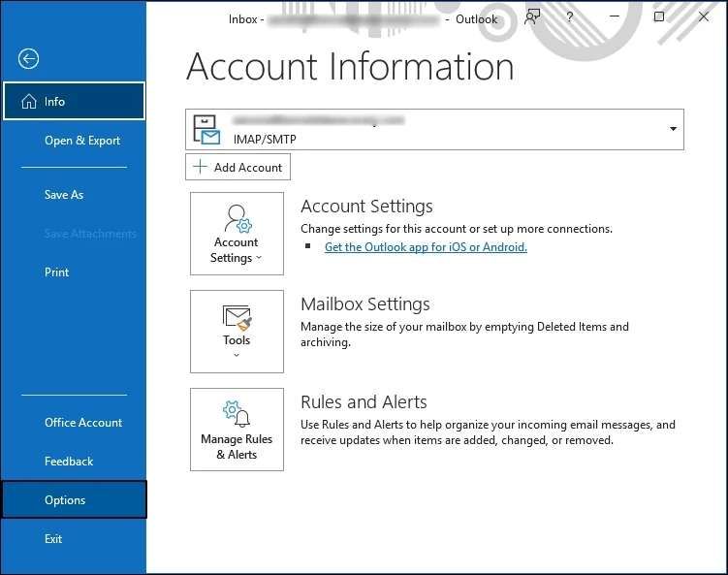Viewport: 728px width, 575px height.
Task: Open Outlook Options
Action: (75, 499)
